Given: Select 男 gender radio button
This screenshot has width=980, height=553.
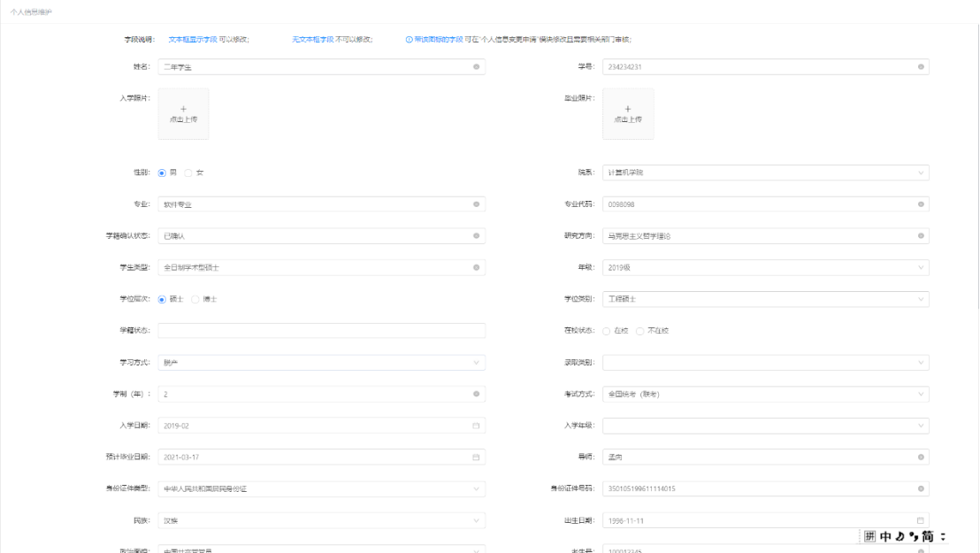Looking at the screenshot, I should 162,173.
